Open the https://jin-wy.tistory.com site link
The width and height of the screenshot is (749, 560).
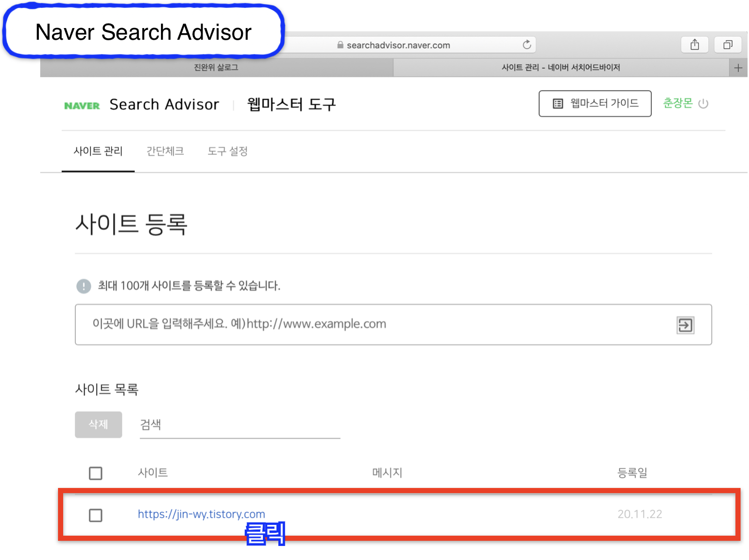pyautogui.click(x=202, y=514)
